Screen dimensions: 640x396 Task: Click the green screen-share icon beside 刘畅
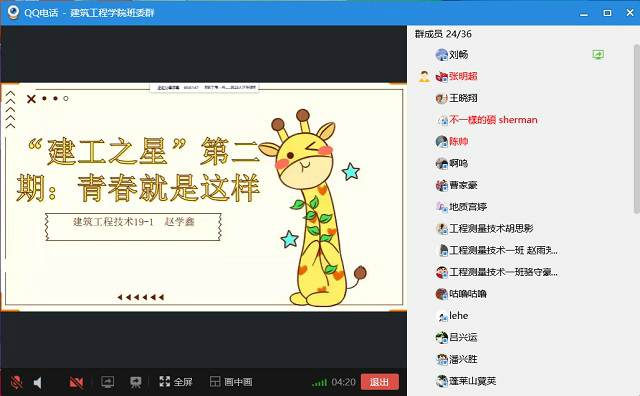click(x=598, y=55)
